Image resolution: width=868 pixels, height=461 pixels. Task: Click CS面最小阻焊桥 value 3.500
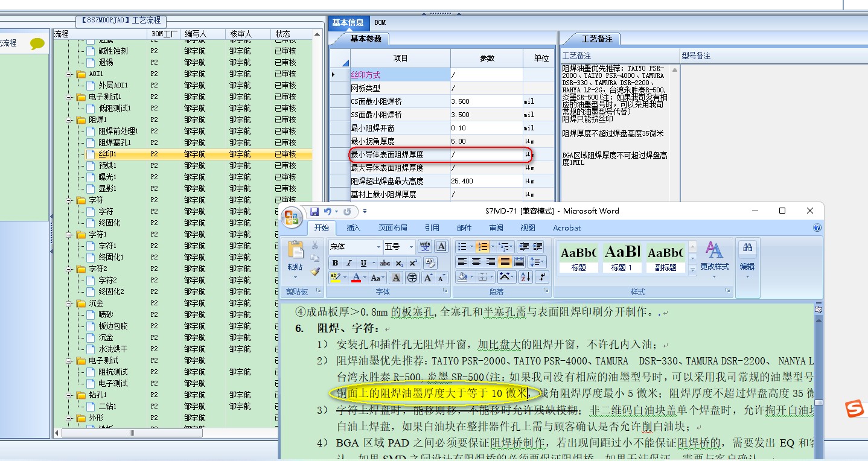coord(486,101)
